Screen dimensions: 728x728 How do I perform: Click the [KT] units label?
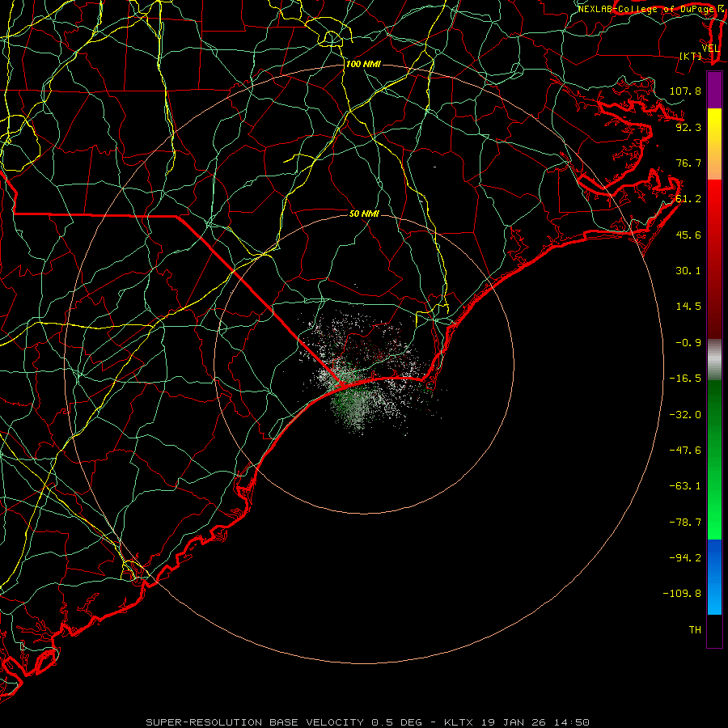(x=691, y=56)
